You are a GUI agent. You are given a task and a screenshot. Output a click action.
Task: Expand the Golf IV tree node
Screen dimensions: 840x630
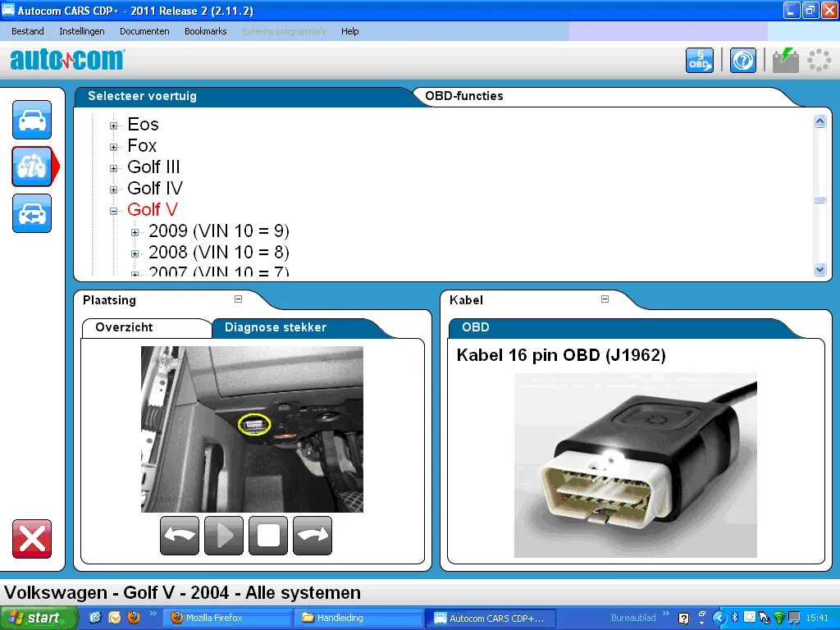113,189
